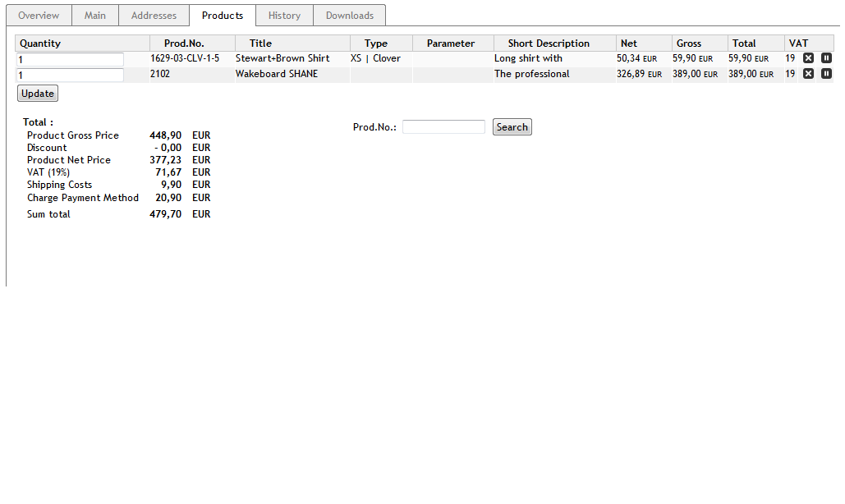The image size is (845, 504).
Task: Delete the Stewart+Brown Shirt row
Action: tap(808, 58)
